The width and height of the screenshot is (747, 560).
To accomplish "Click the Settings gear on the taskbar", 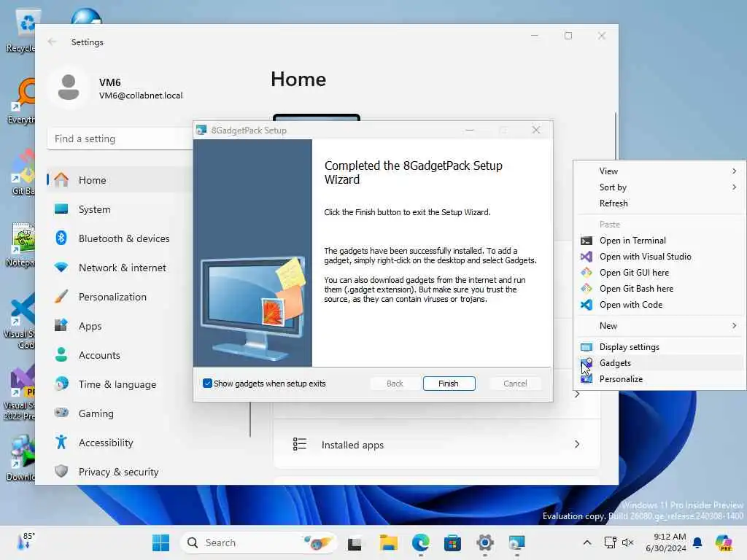I will (484, 542).
